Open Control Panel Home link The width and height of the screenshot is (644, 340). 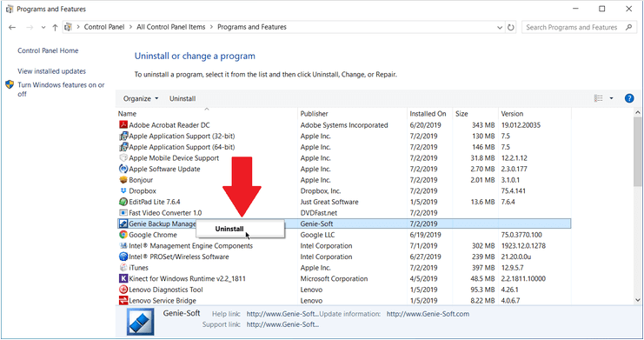[48, 50]
